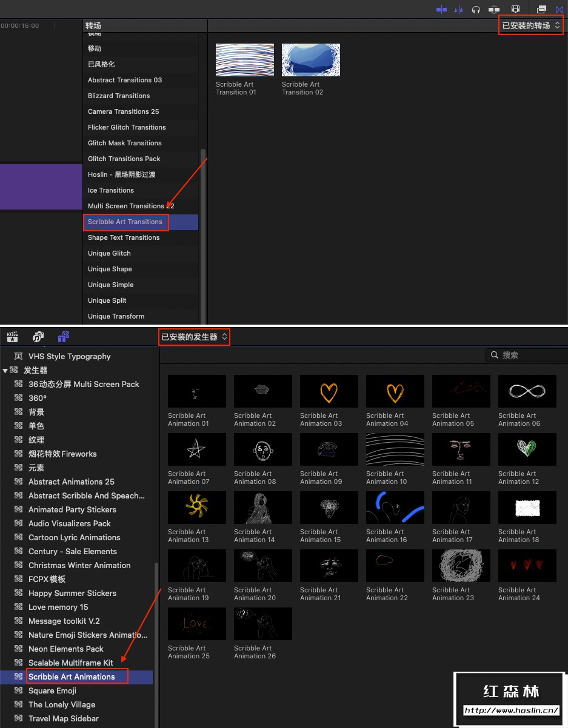Click generator icon beside 纹理
568x728 pixels.
coord(19,440)
